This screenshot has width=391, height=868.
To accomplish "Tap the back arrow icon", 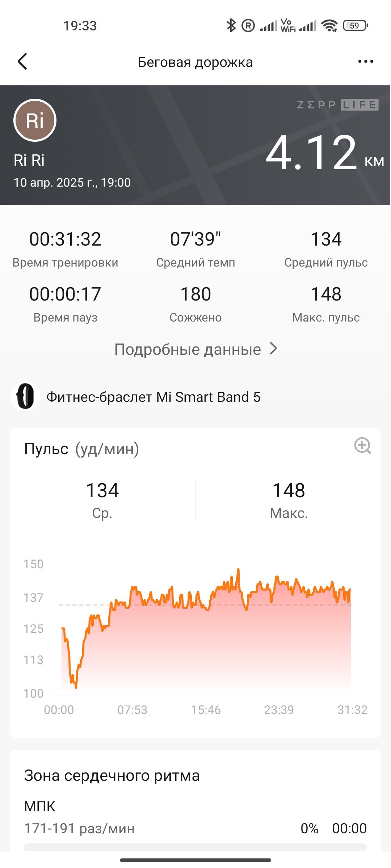I will point(22,61).
